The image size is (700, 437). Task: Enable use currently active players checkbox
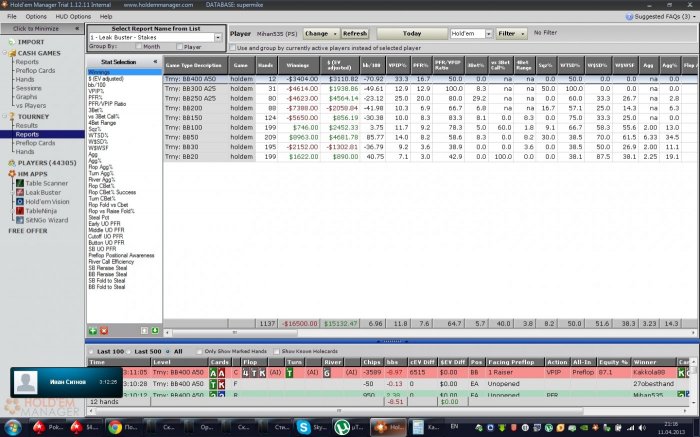[x=233, y=48]
